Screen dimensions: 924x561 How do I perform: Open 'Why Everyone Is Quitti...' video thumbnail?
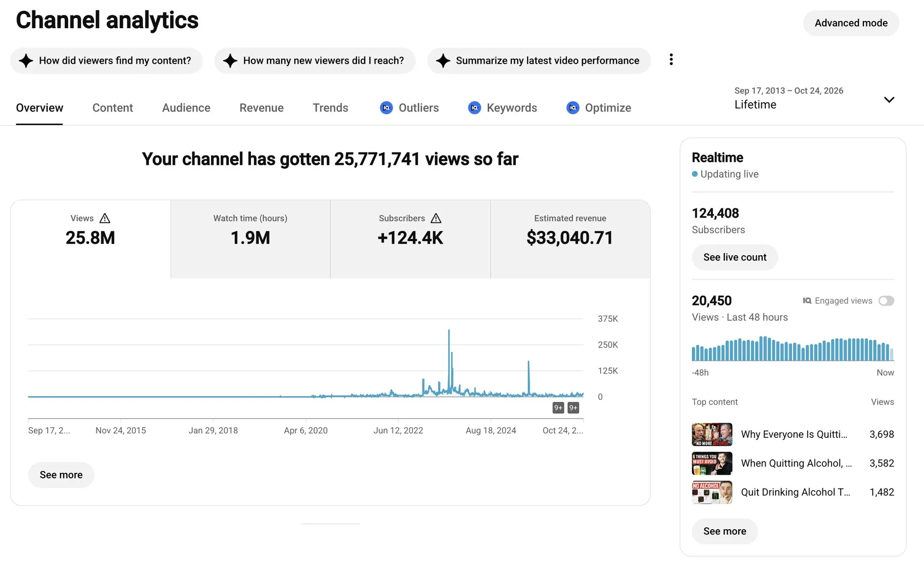(x=712, y=434)
